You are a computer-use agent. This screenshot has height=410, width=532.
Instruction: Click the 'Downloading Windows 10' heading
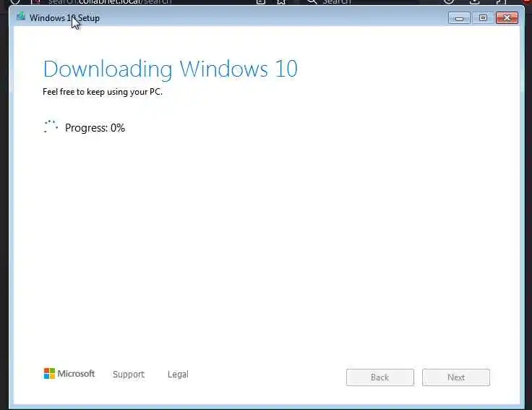click(171, 69)
